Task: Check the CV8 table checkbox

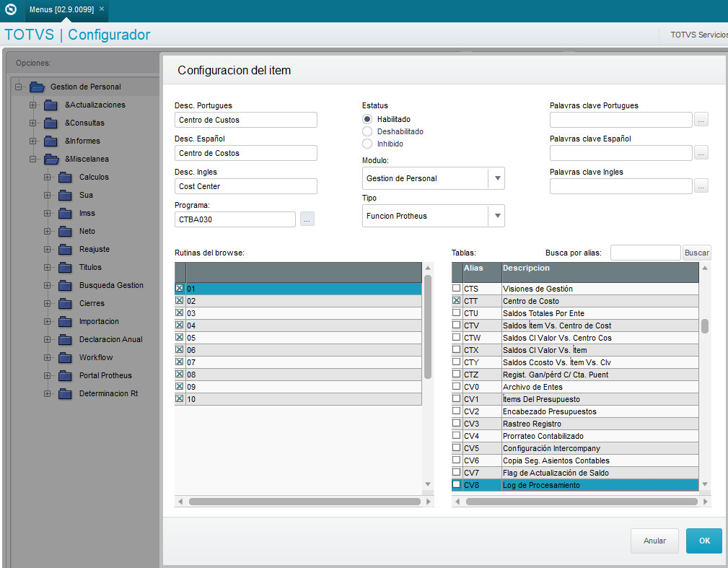Action: [x=457, y=484]
